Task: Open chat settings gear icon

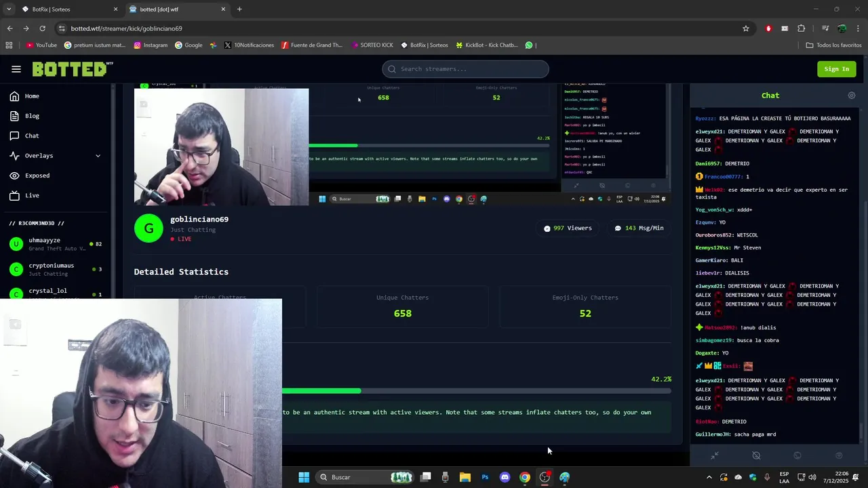Action: pos(852,96)
